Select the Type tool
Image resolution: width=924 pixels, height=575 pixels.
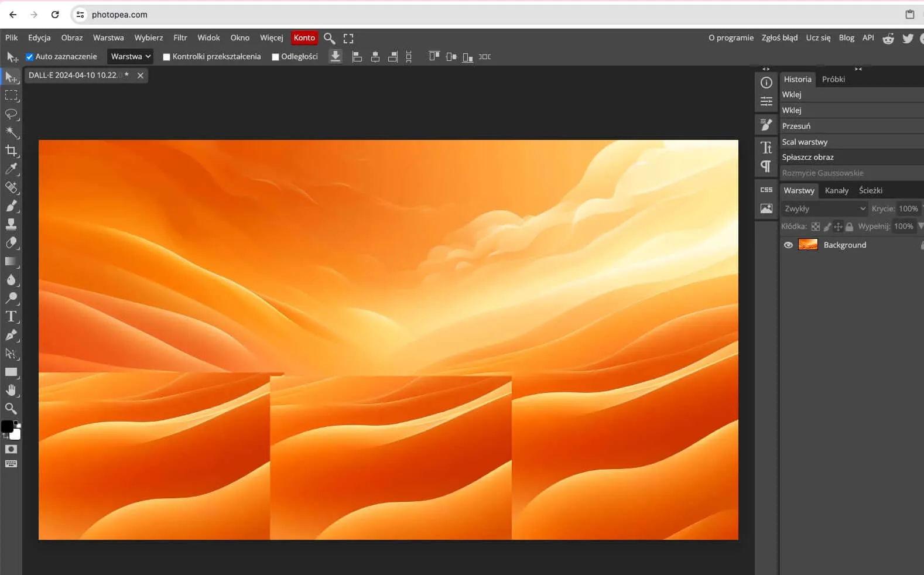coord(11,317)
